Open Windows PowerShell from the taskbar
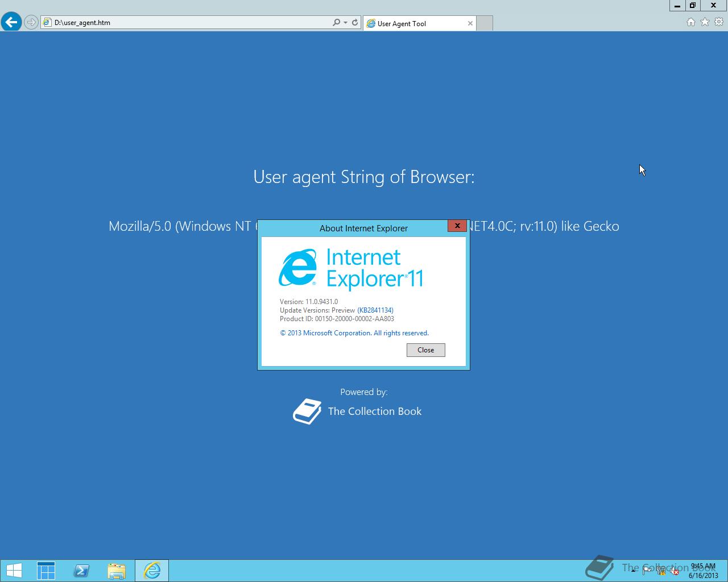This screenshot has height=582, width=728. coord(81,571)
